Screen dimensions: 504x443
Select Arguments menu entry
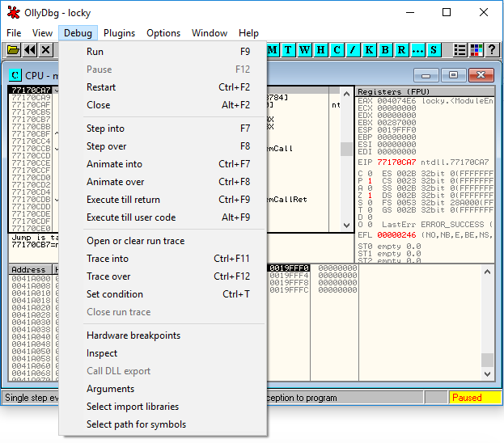pyautogui.click(x=163, y=389)
